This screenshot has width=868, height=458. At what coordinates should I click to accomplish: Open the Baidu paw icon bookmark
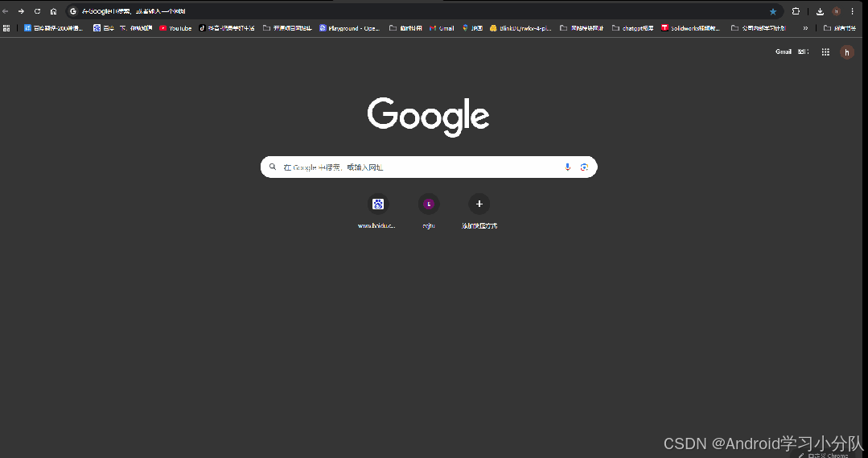[x=104, y=27]
